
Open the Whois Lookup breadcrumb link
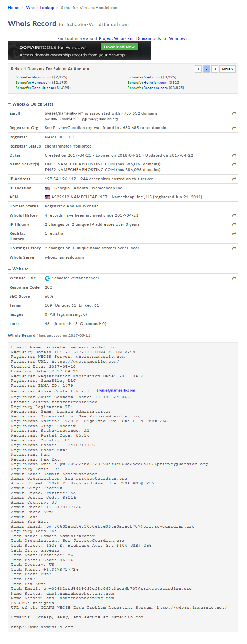[x=40, y=8]
